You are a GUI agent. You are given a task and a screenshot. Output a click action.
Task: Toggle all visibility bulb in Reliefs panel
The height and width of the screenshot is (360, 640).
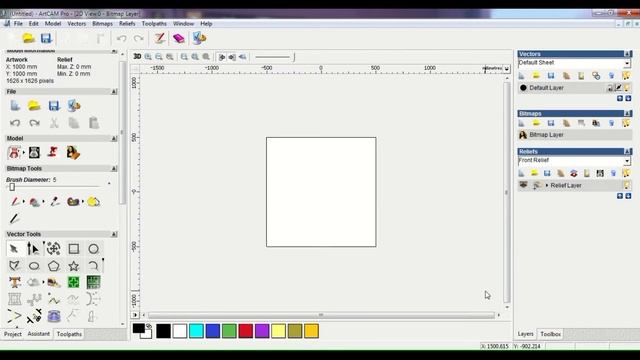pos(626,173)
